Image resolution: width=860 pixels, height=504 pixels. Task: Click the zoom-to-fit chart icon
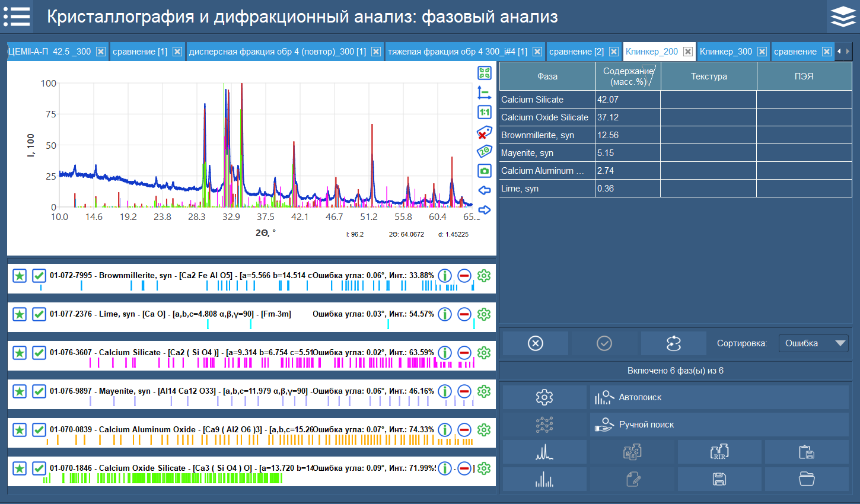(x=485, y=72)
